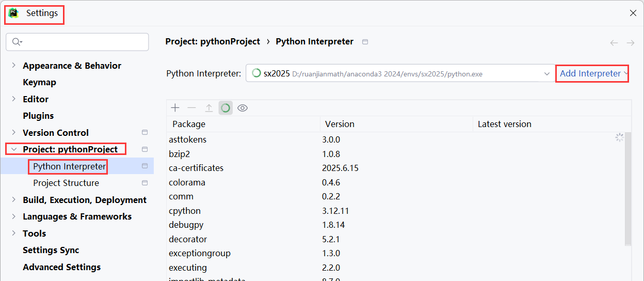Open Advanced Settings page

coord(61,267)
